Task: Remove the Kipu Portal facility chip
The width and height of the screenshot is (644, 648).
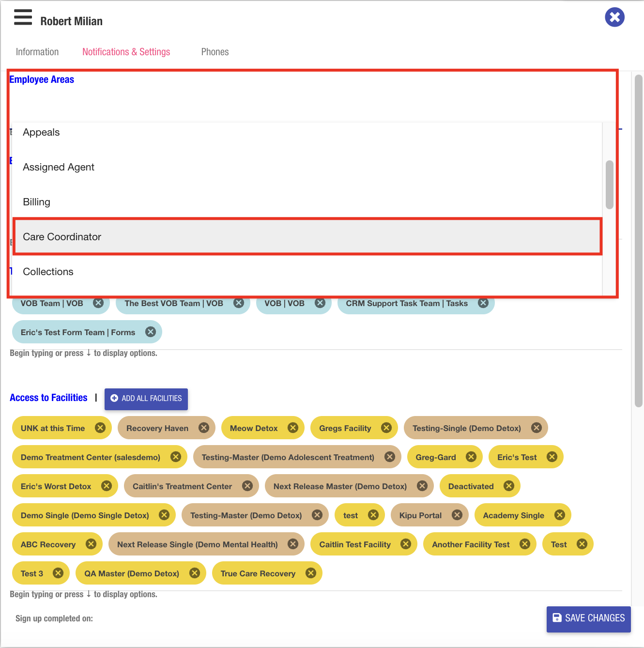Action: click(457, 515)
